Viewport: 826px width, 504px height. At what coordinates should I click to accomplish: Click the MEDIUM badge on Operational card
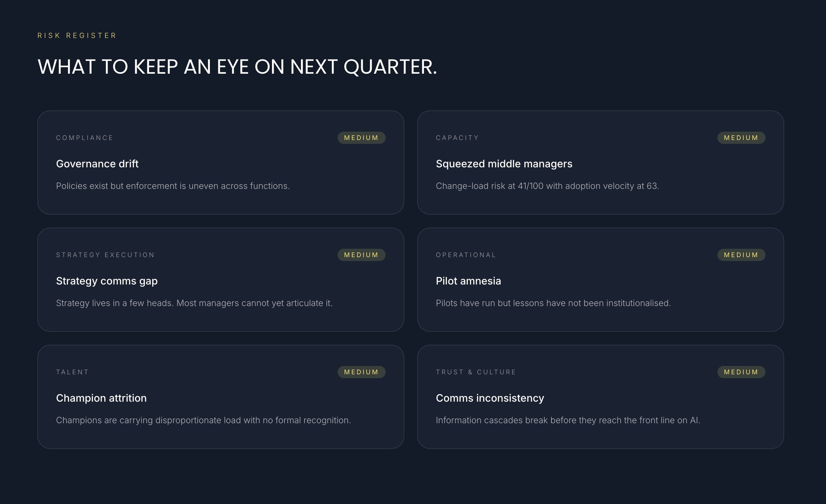pos(741,255)
